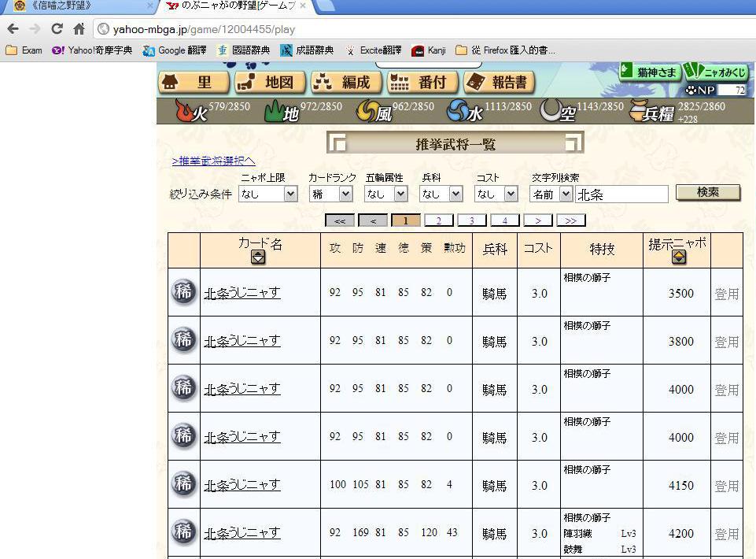The image size is (756, 559).
Task: Open the Kanji bookmark
Action: pos(429,50)
